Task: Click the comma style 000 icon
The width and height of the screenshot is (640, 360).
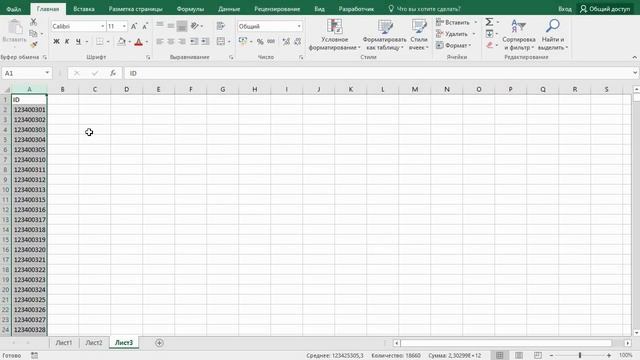Action: click(x=271, y=41)
